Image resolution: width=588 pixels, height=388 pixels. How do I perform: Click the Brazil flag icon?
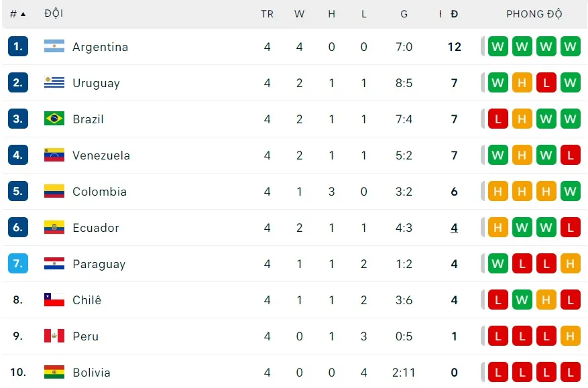click(x=54, y=119)
